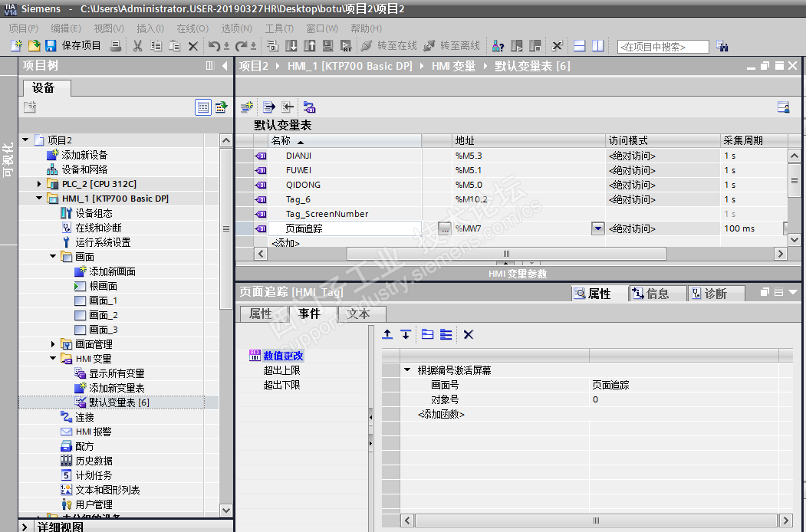Click the project search input field
Image resolution: width=806 pixels, height=532 pixels.
pos(663,47)
